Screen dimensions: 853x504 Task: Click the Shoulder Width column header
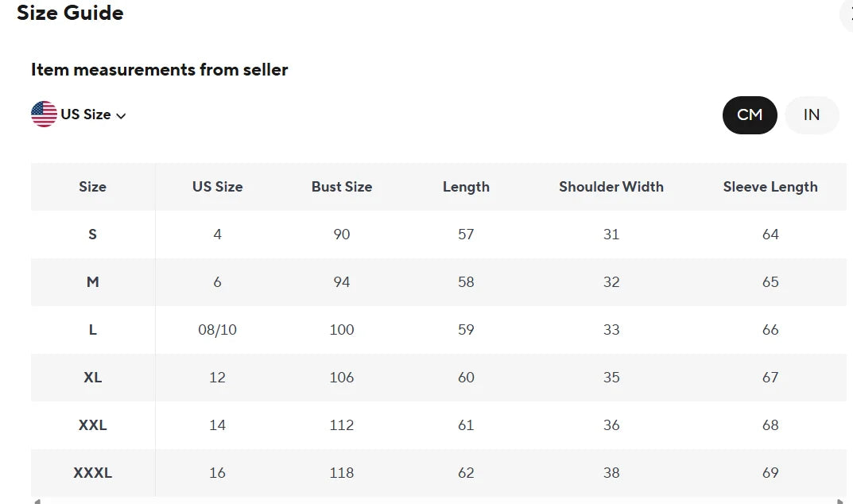coord(611,187)
